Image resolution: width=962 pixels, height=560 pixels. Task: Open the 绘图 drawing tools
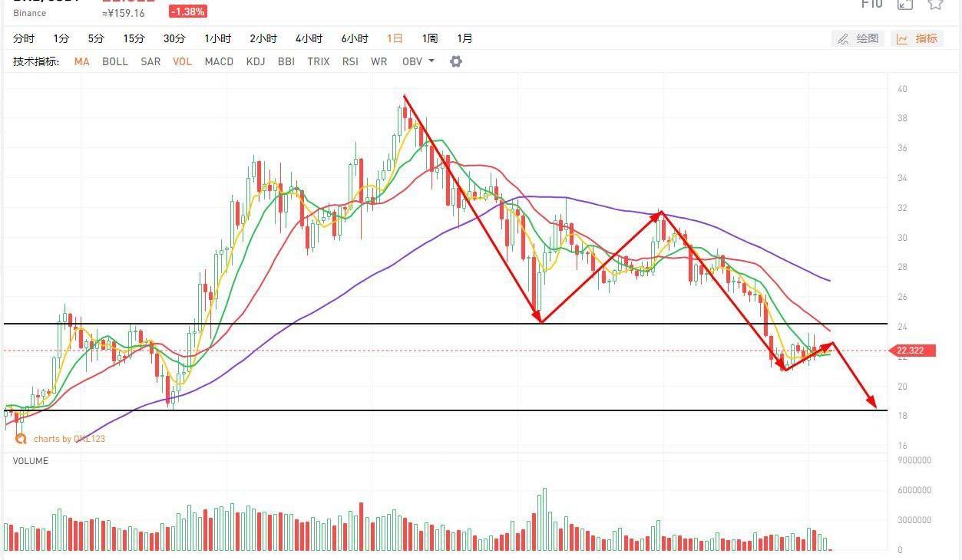858,38
